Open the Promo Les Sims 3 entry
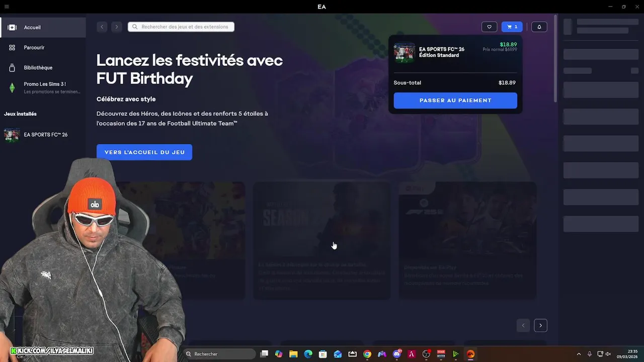The width and height of the screenshot is (644, 362). click(x=43, y=87)
